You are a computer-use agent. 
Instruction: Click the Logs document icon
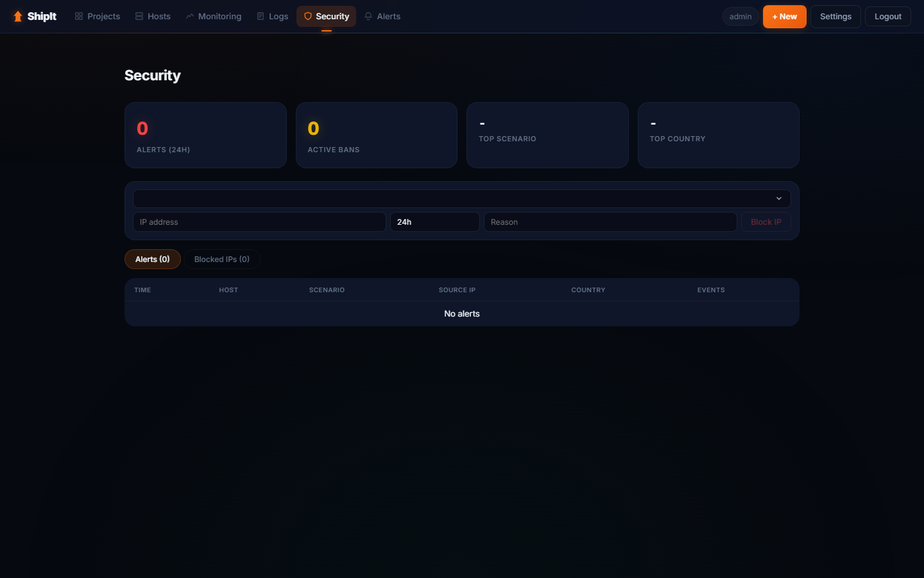(x=261, y=17)
